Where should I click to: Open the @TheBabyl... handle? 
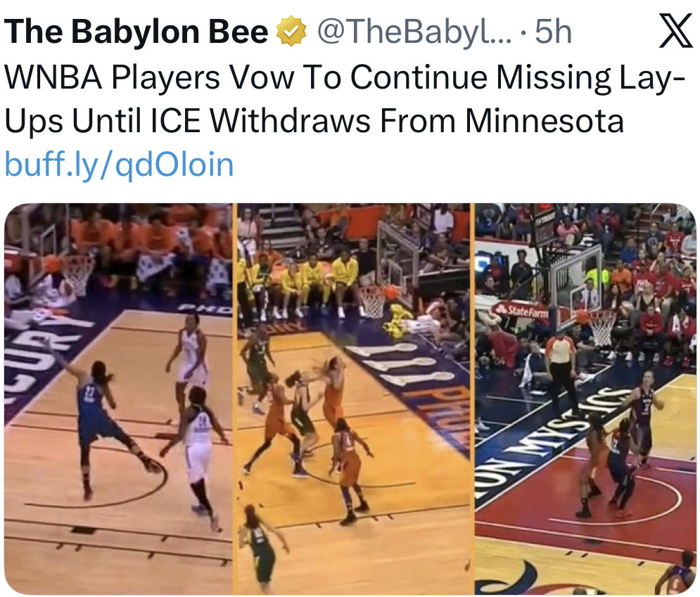[414, 32]
